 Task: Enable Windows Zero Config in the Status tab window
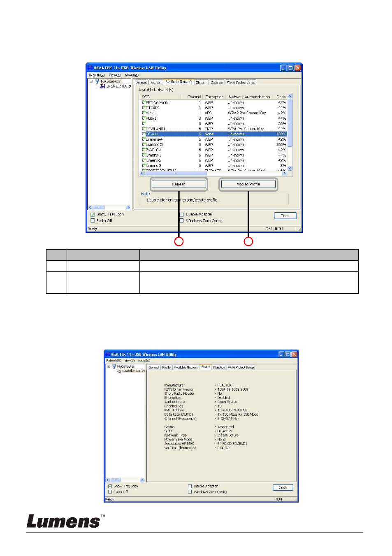190,492
